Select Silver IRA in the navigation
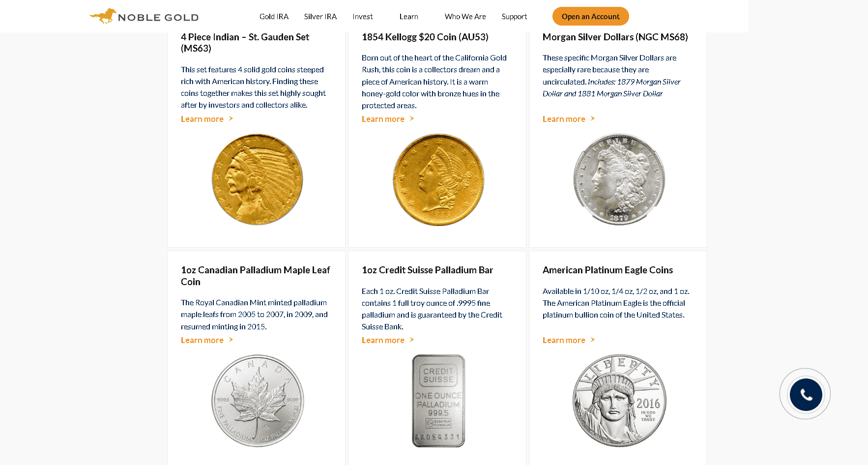The image size is (868, 465). (320, 16)
